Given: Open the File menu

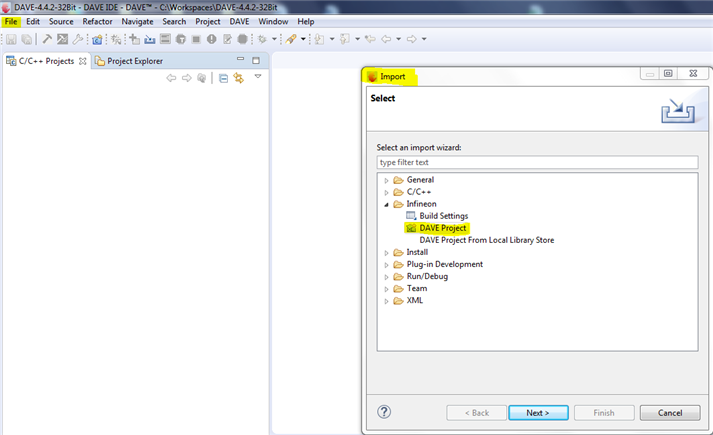Looking at the screenshot, I should 11,21.
